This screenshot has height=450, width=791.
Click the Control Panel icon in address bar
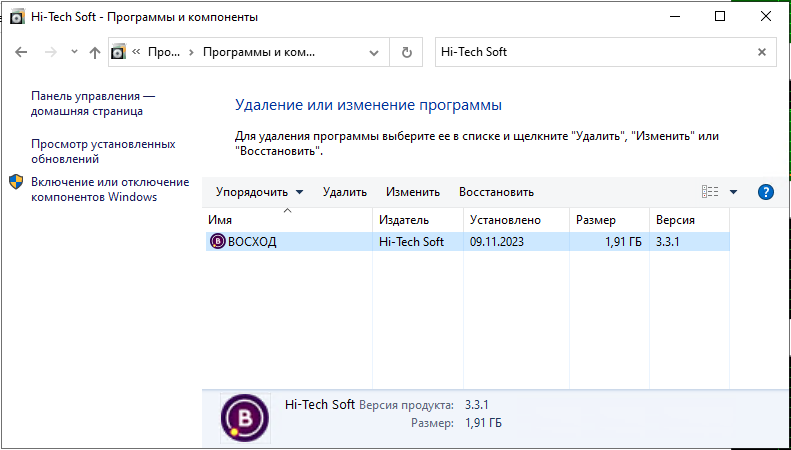pyautogui.click(x=119, y=52)
